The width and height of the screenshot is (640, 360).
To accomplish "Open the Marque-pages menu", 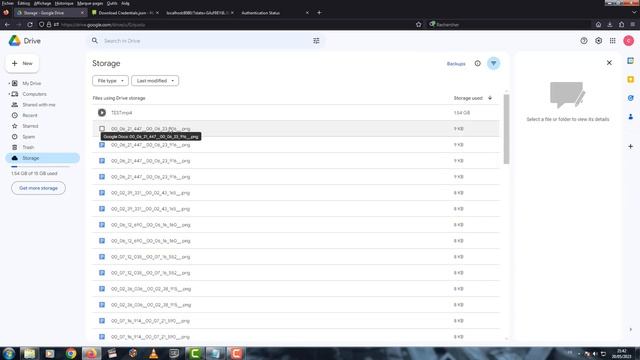I will click(90, 3).
